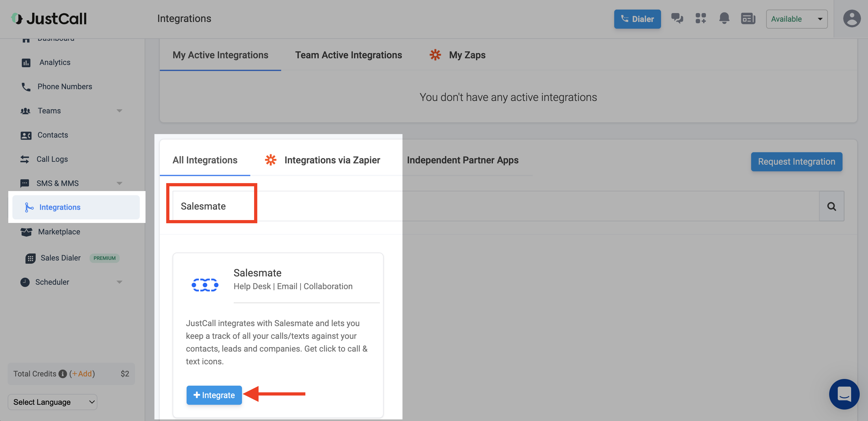Click the Total Credits info icon
Image resolution: width=868 pixels, height=421 pixels.
pos(63,374)
